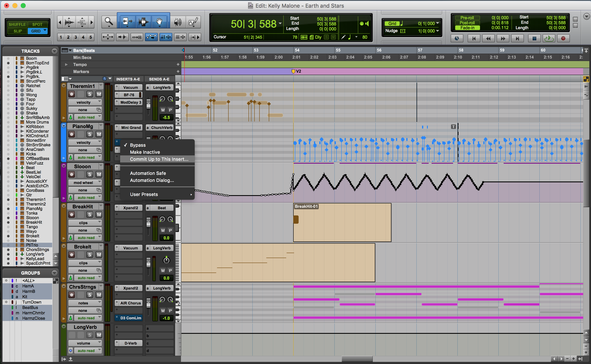Viewport: 591px width, 364px height.
Task: Click the Play transport button
Action: (549, 38)
